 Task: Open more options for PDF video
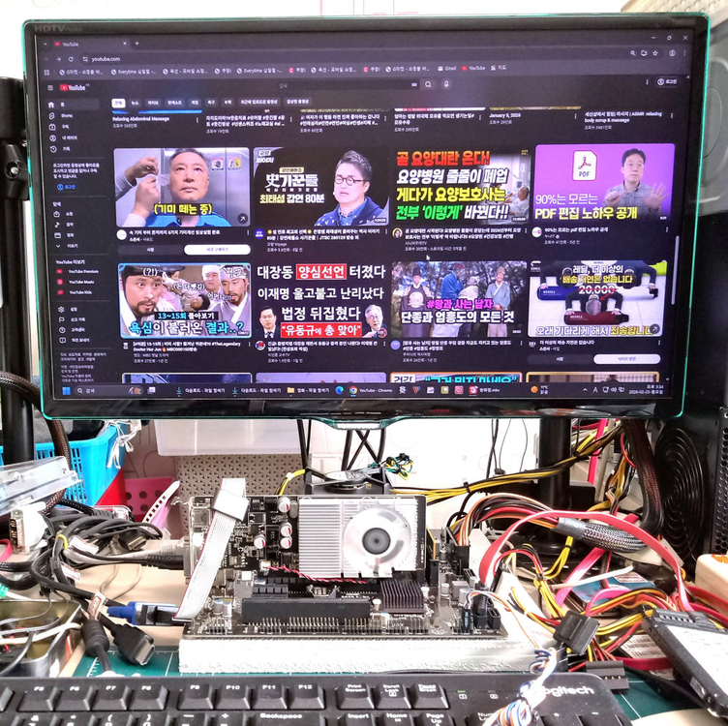[667, 229]
